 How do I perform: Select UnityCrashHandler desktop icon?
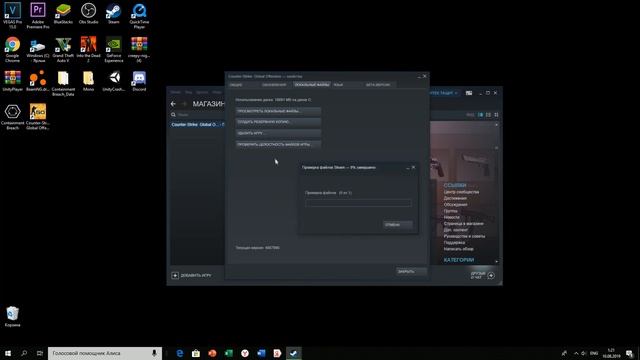[114, 81]
